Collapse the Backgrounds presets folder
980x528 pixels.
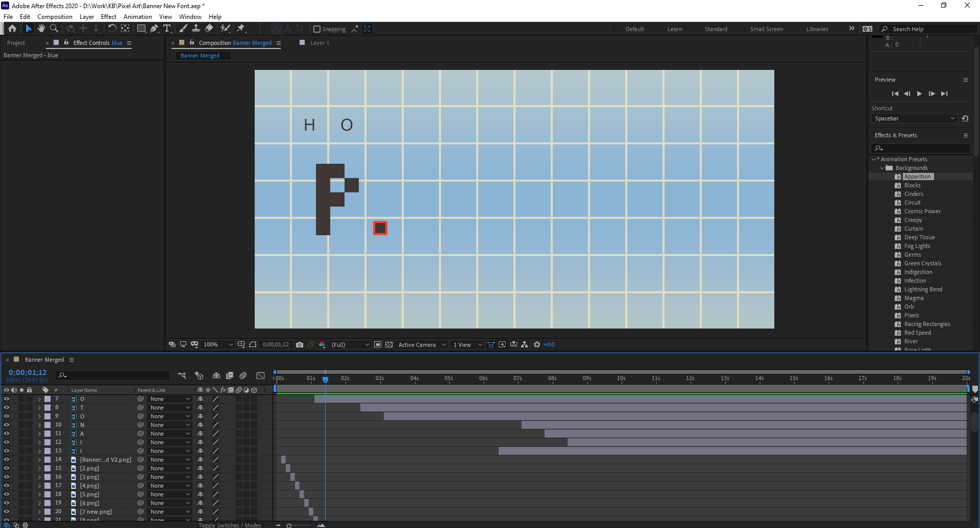coord(882,168)
